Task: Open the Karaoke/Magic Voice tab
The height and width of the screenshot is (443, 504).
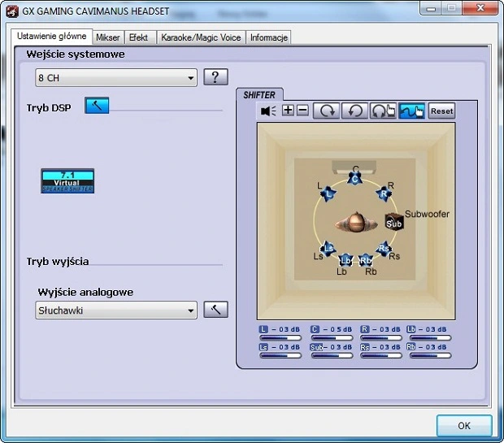Action: (x=201, y=37)
